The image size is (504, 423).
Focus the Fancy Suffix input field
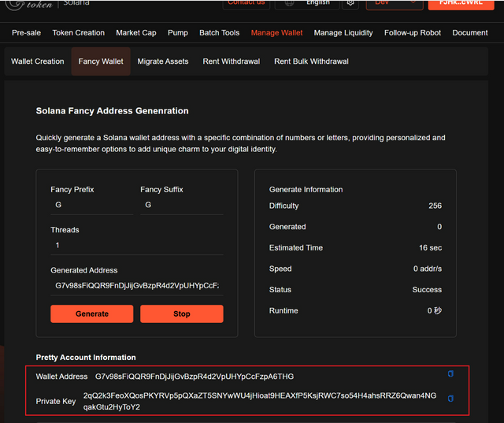182,205
